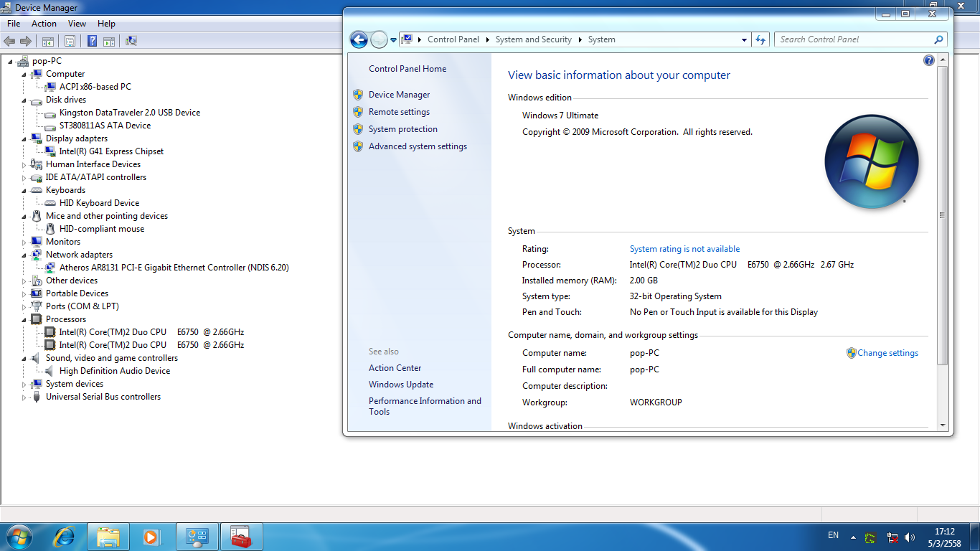This screenshot has width=980, height=551.
Task: Launch Windows Media Player from the taskbar
Action: click(151, 536)
